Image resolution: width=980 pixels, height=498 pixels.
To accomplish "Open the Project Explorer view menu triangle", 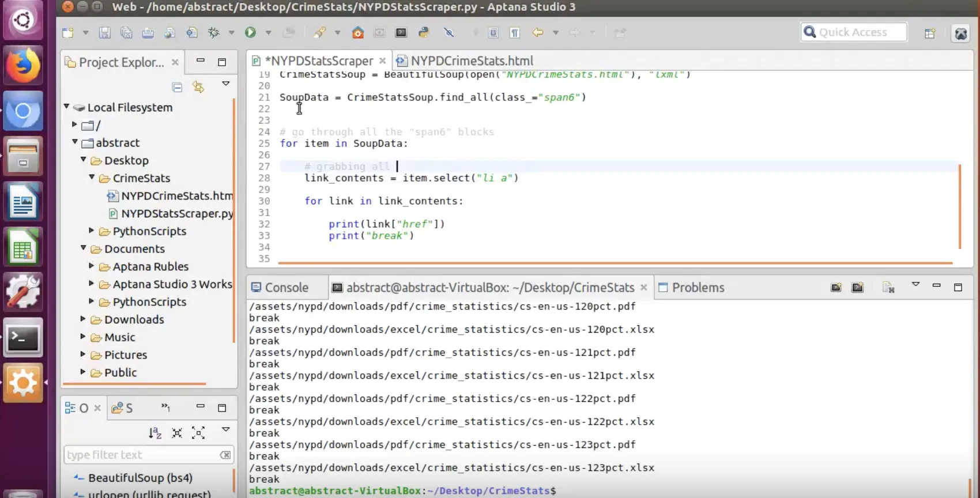I will tap(226, 84).
